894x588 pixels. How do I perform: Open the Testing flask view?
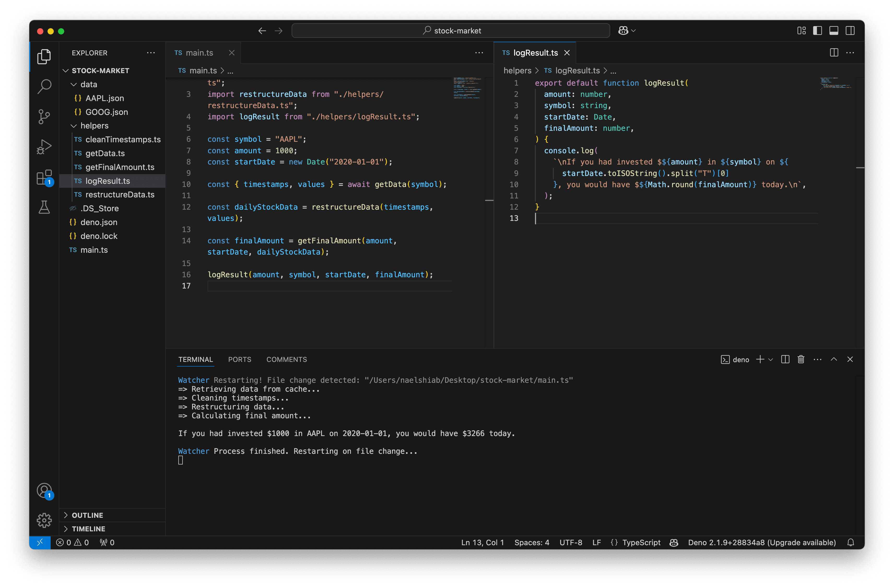44,207
